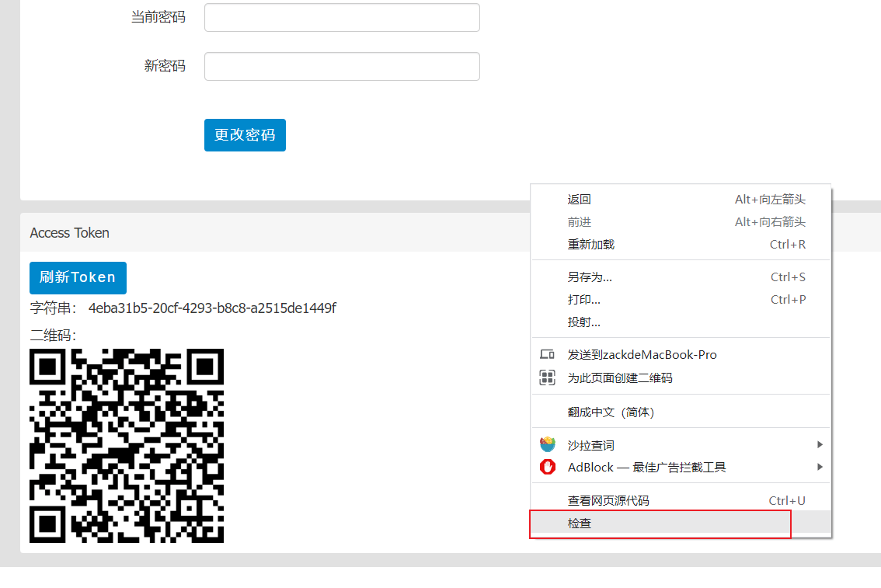Click the 新密码 label text
This screenshot has width=881, height=588.
(165, 66)
